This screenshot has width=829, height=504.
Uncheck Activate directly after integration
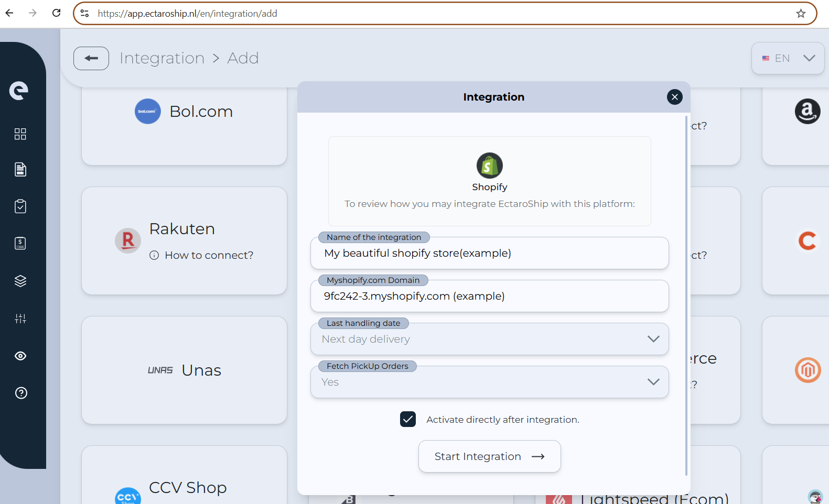pos(408,419)
